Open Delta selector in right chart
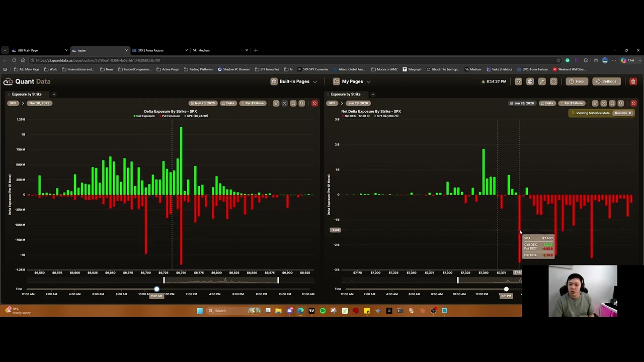644x362 pixels. click(547, 103)
